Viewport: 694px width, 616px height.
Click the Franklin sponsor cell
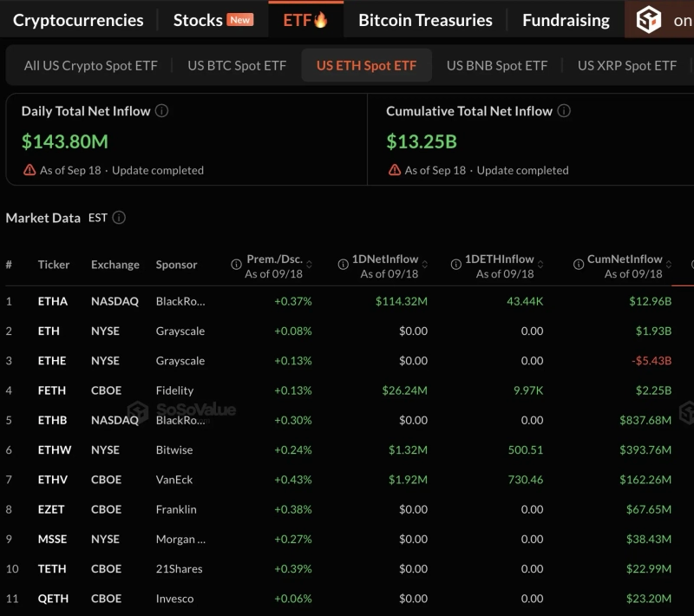(x=176, y=509)
